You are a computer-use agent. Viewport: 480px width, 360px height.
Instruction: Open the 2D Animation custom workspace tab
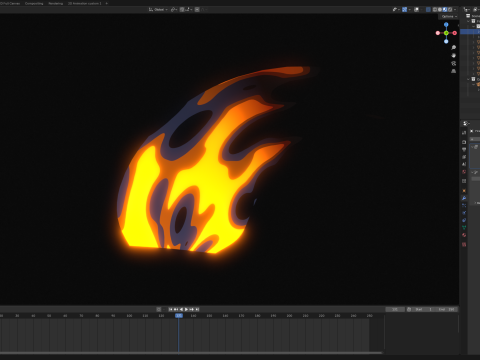pyautogui.click(x=85, y=3)
